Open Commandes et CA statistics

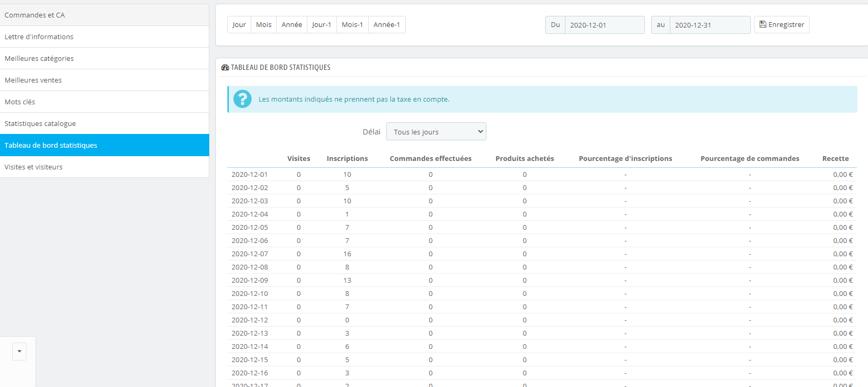(104, 15)
